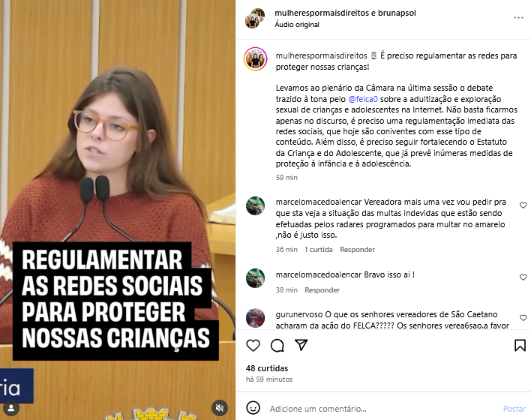Image resolution: width=531 pixels, height=420 pixels.
Task: Open comments via the speech bubble icon
Action: [x=277, y=345]
